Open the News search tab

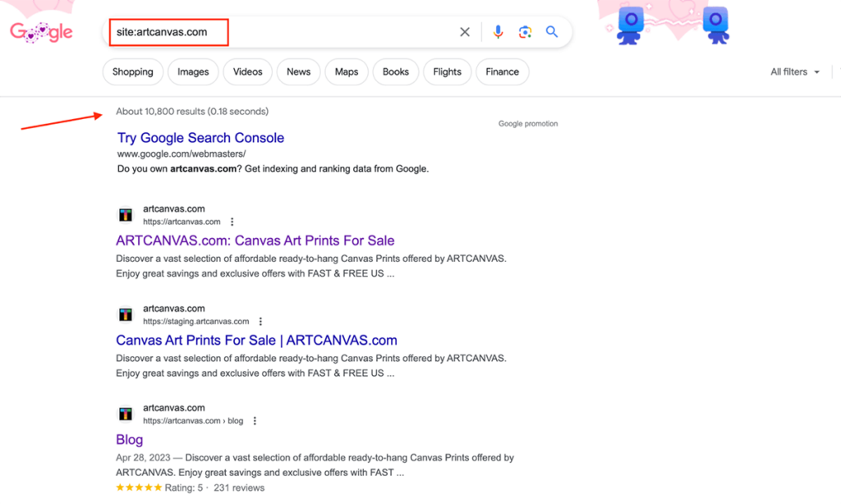(298, 72)
